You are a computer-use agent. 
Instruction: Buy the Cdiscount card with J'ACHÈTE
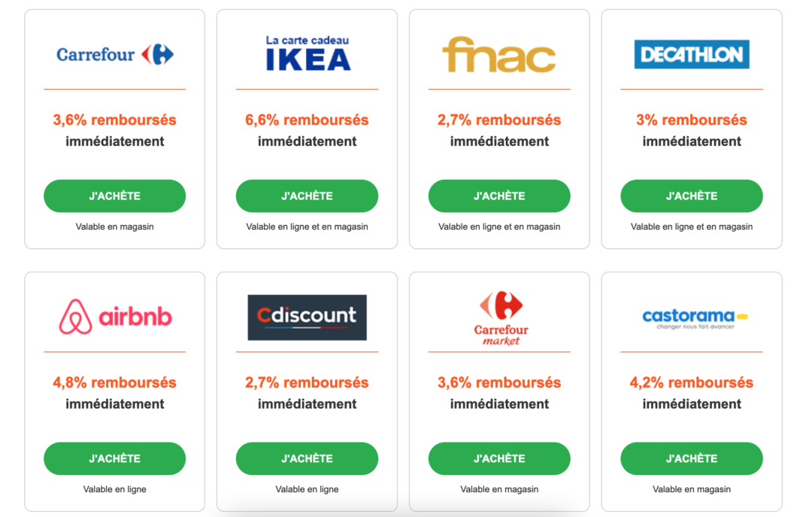(307, 458)
